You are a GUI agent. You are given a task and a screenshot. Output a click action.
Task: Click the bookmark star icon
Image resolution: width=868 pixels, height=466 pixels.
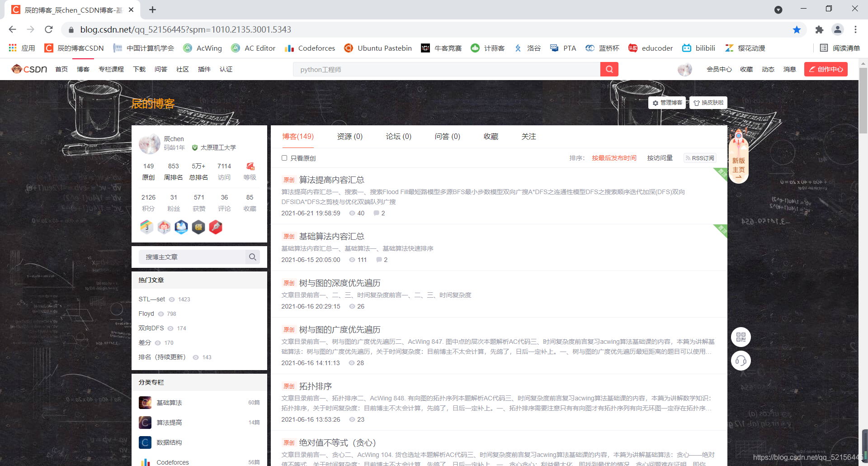click(x=797, y=29)
